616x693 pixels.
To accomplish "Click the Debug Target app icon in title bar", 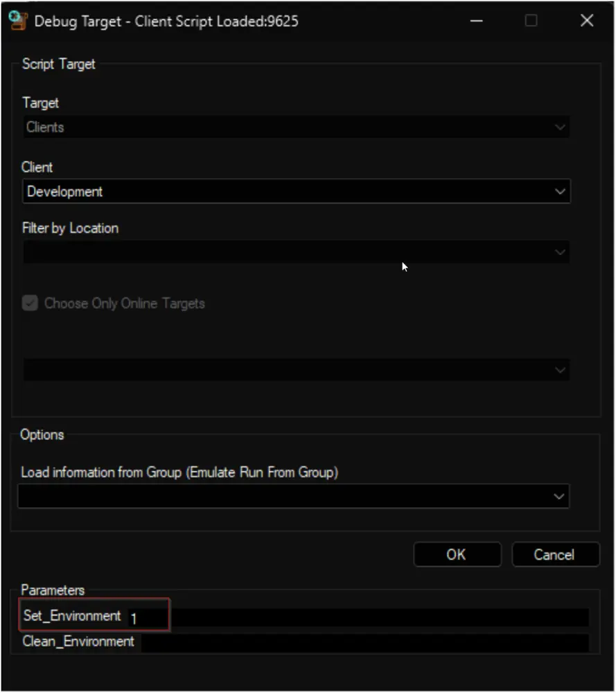I will [18, 21].
